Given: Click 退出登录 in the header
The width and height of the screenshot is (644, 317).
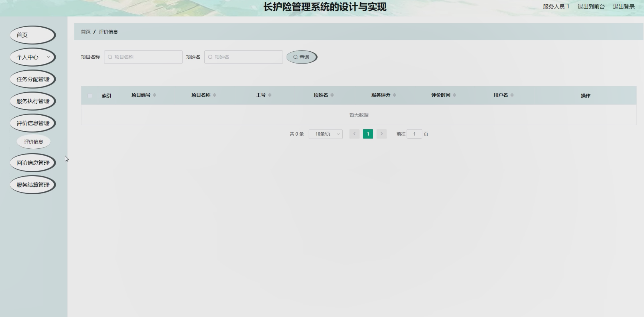Looking at the screenshot, I should (x=623, y=7).
